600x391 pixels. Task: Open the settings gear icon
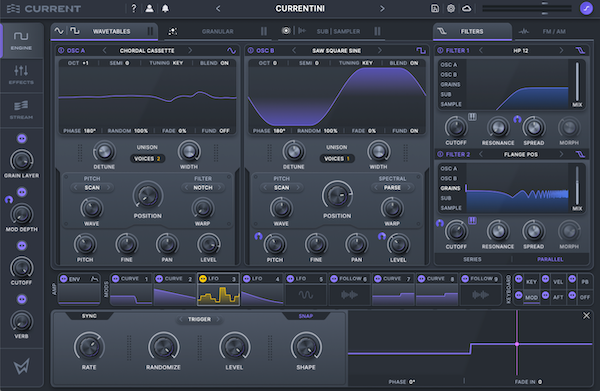451,8
